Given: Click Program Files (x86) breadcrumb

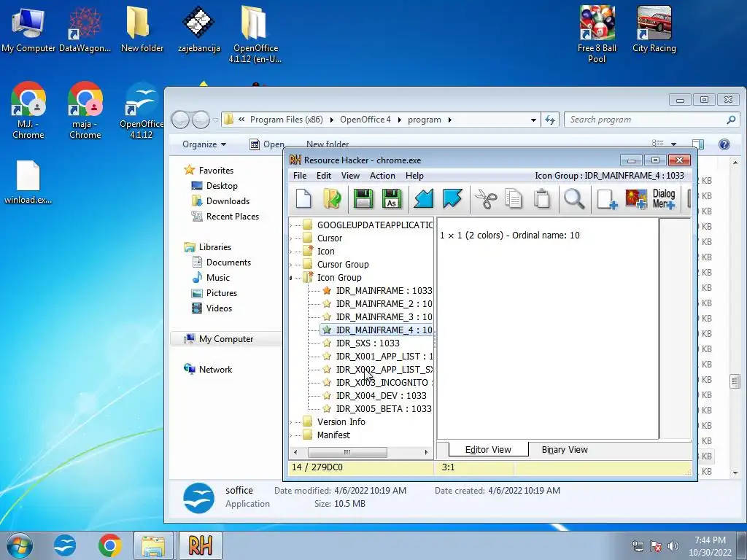Looking at the screenshot, I should point(286,120).
